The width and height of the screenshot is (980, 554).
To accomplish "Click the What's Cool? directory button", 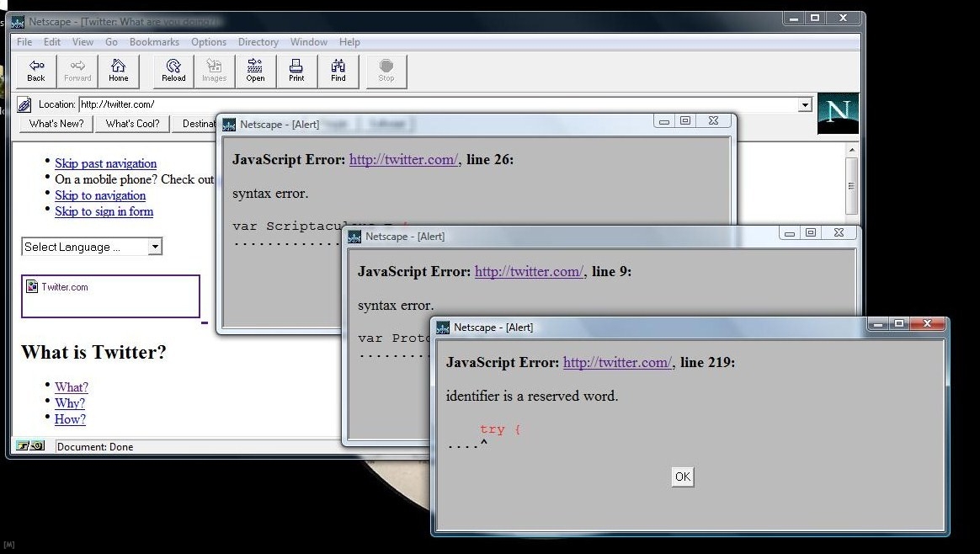I will [x=132, y=124].
